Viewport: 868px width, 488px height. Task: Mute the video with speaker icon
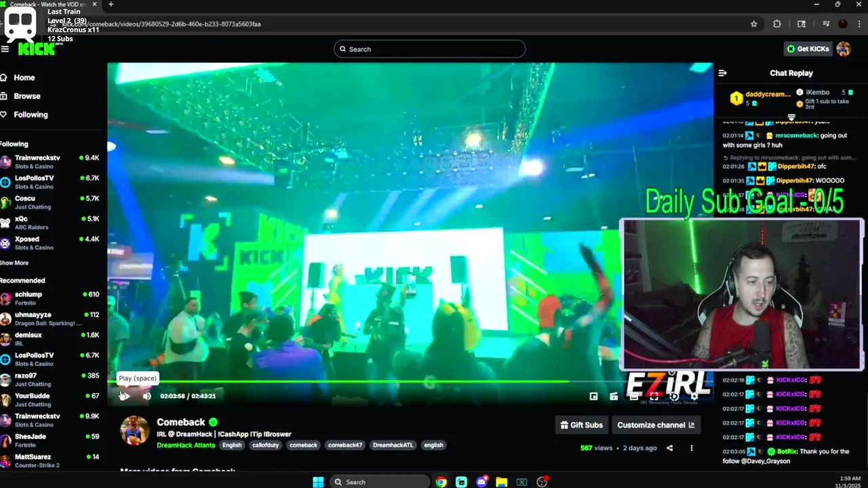[146, 396]
